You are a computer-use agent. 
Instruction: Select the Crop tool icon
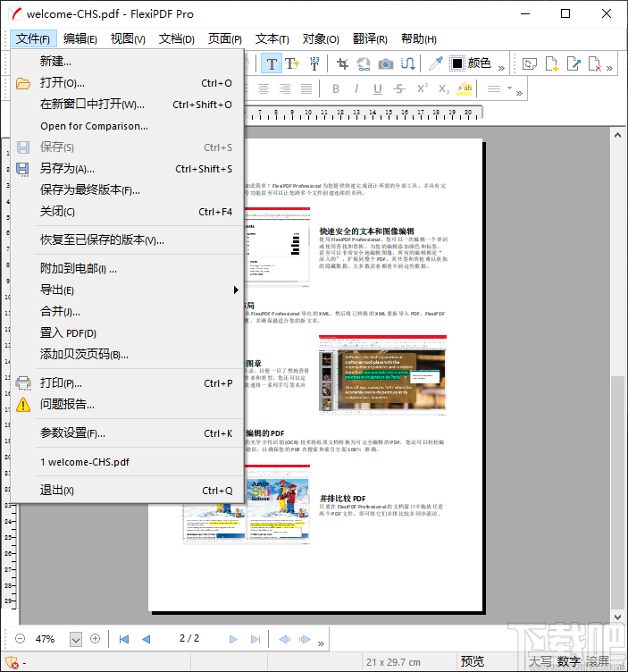coord(342,63)
